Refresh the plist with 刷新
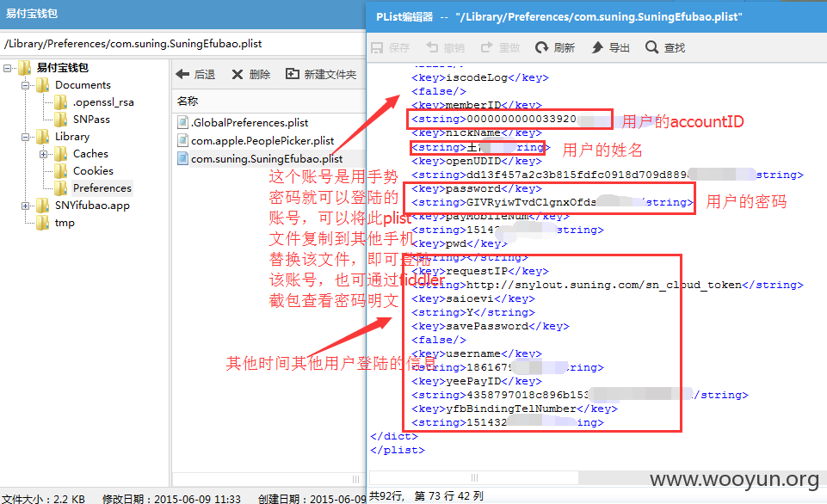 555,48
